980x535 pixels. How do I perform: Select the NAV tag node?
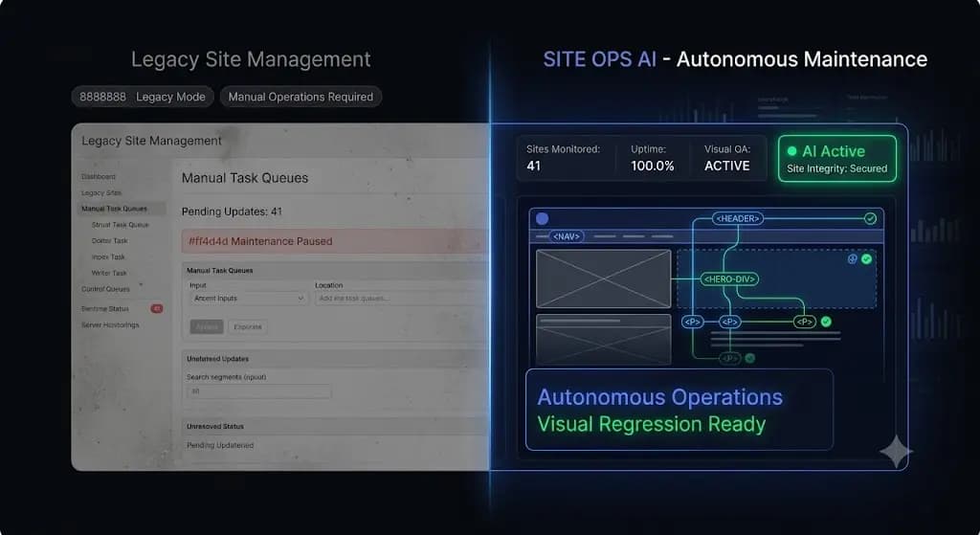tap(567, 236)
